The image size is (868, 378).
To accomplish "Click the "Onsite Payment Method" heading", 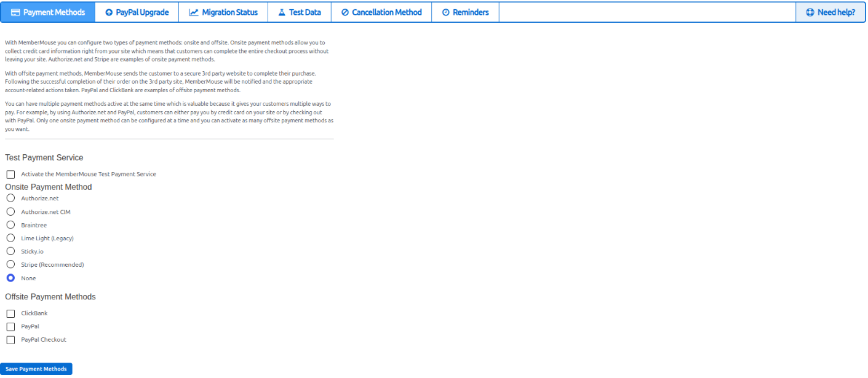I will coord(49,187).
